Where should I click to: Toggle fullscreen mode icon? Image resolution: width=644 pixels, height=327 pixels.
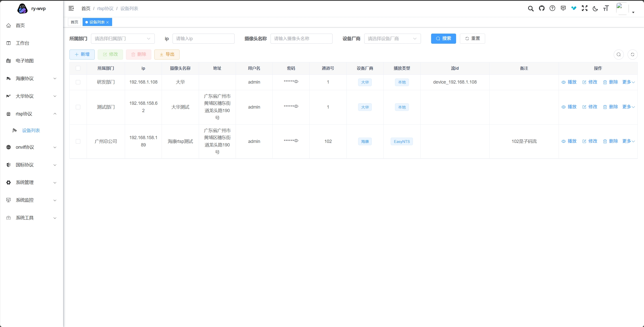tap(584, 8)
